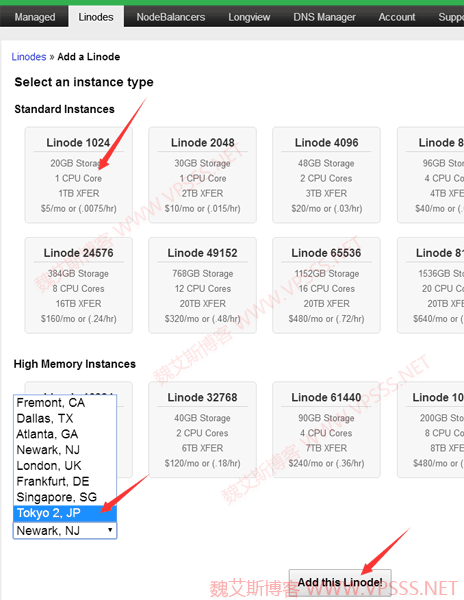The image size is (464, 600).
Task: Open the Managed tab
Action: pos(35,17)
